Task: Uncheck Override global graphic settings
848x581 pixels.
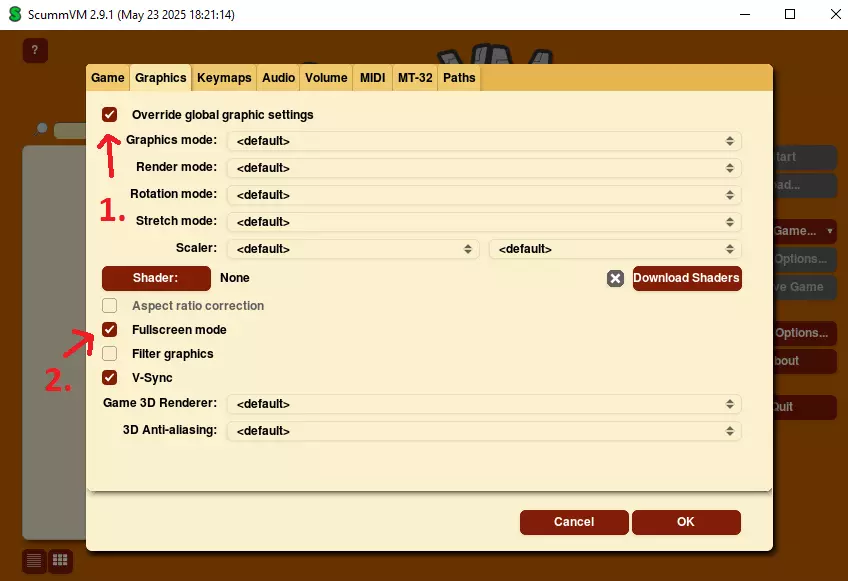Action: coord(110,115)
